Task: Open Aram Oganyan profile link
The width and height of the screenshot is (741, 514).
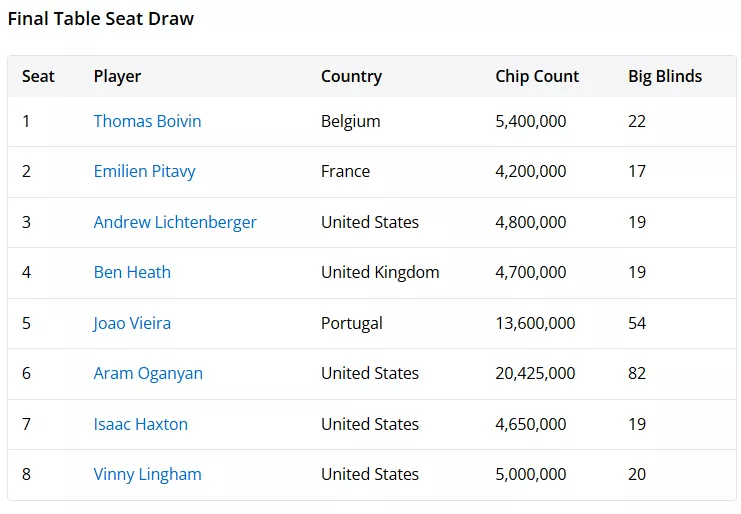Action: pyautogui.click(x=148, y=373)
